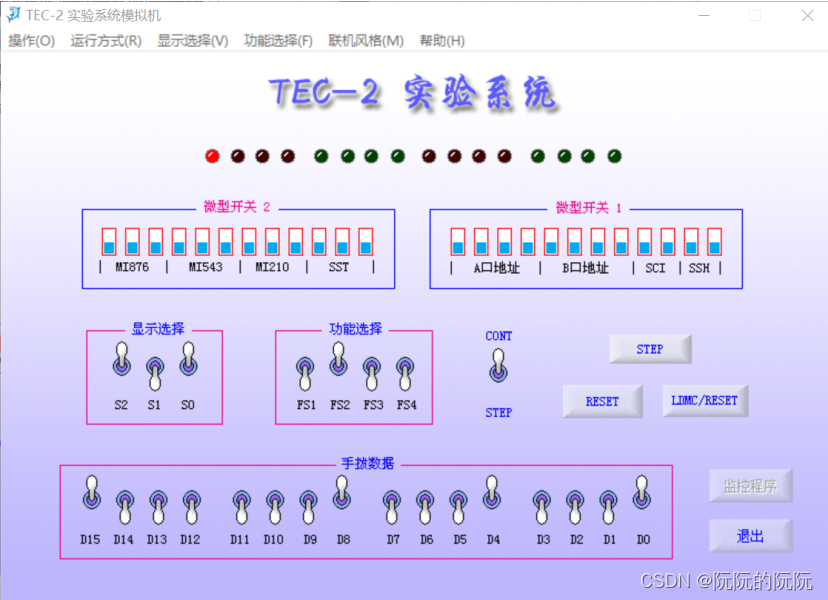Open the 运行方式(R) menu
The width and height of the screenshot is (828, 600).
(x=107, y=41)
